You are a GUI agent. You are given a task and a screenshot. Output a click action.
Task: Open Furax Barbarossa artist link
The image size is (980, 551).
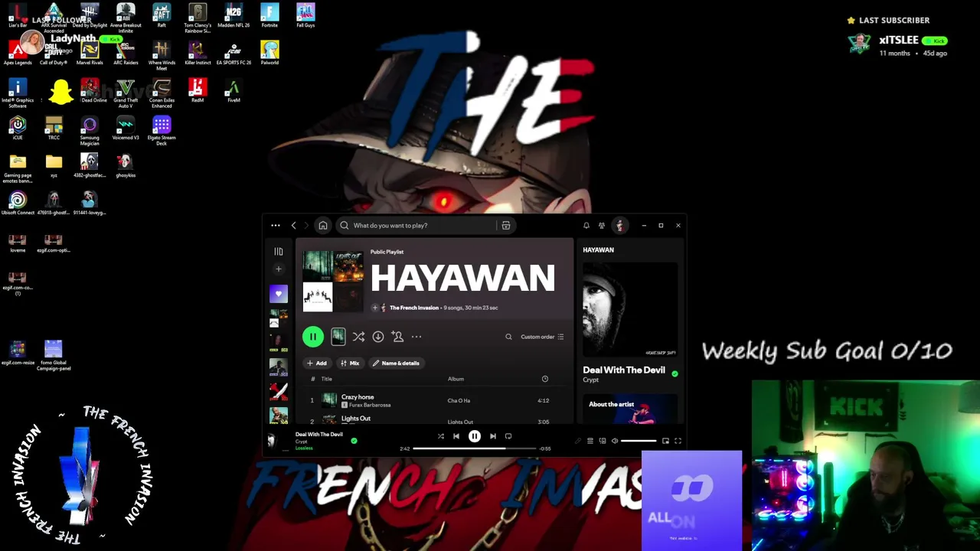(x=370, y=405)
